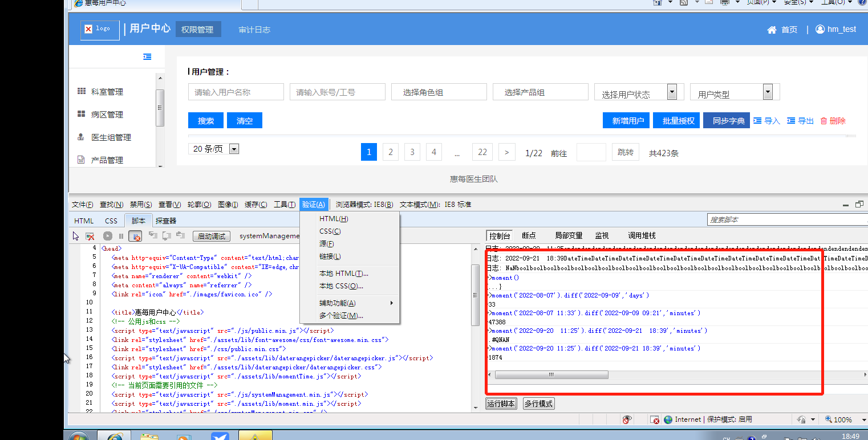Image resolution: width=868 pixels, height=440 pixels.
Task: Switch console to 多行模式
Action: (538, 404)
